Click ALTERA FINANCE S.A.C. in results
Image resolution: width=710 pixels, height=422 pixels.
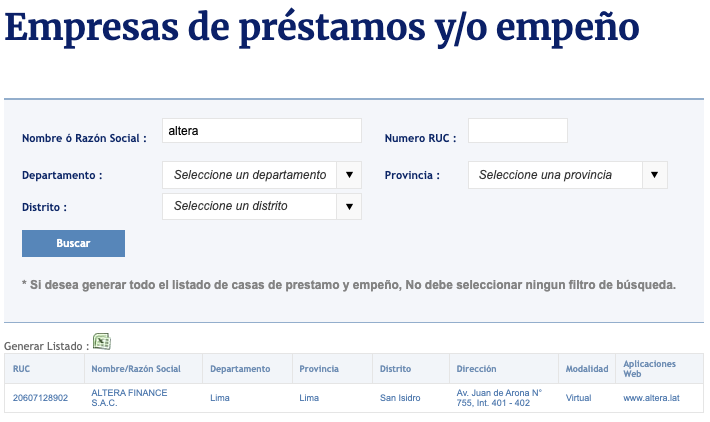129,398
